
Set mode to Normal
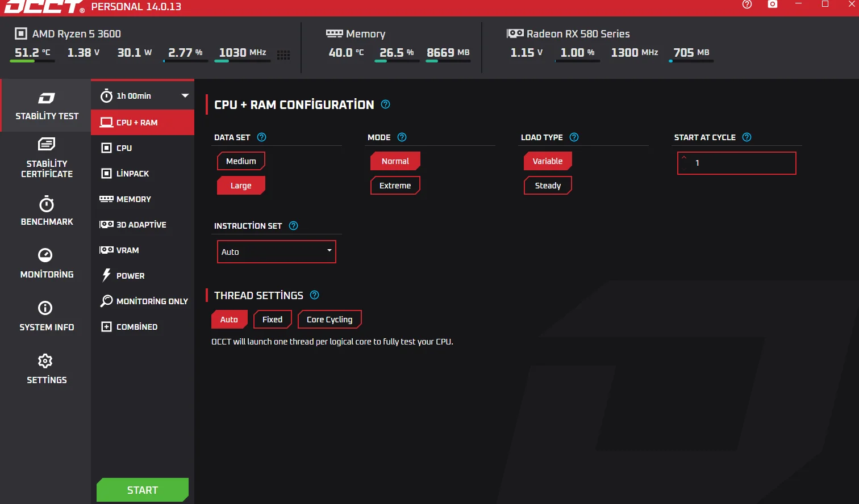tap(395, 161)
